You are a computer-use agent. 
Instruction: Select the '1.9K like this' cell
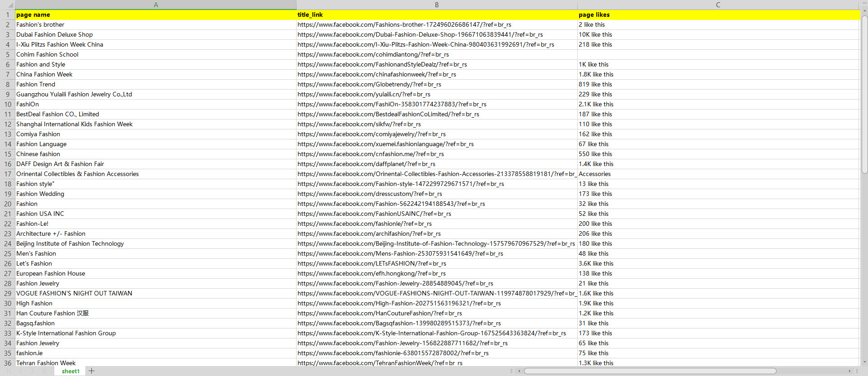pos(718,304)
